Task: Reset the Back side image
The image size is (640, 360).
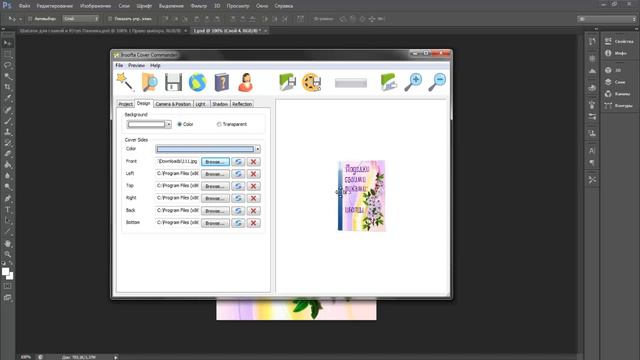Action: pyautogui.click(x=238, y=211)
